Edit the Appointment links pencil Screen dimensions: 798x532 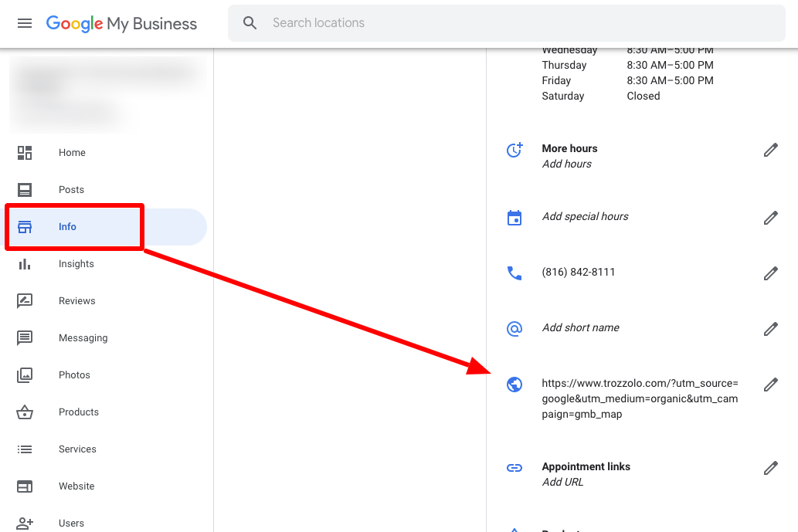(x=770, y=468)
